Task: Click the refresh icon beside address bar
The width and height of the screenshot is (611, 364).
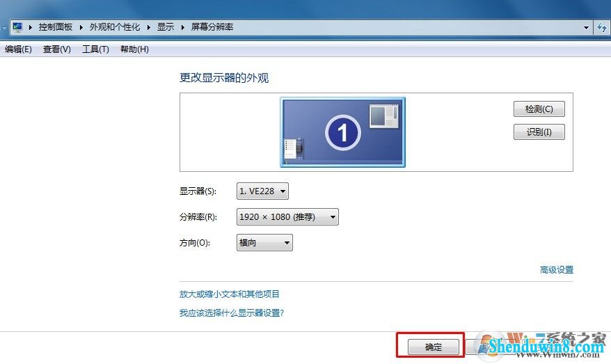Action: pos(602,28)
